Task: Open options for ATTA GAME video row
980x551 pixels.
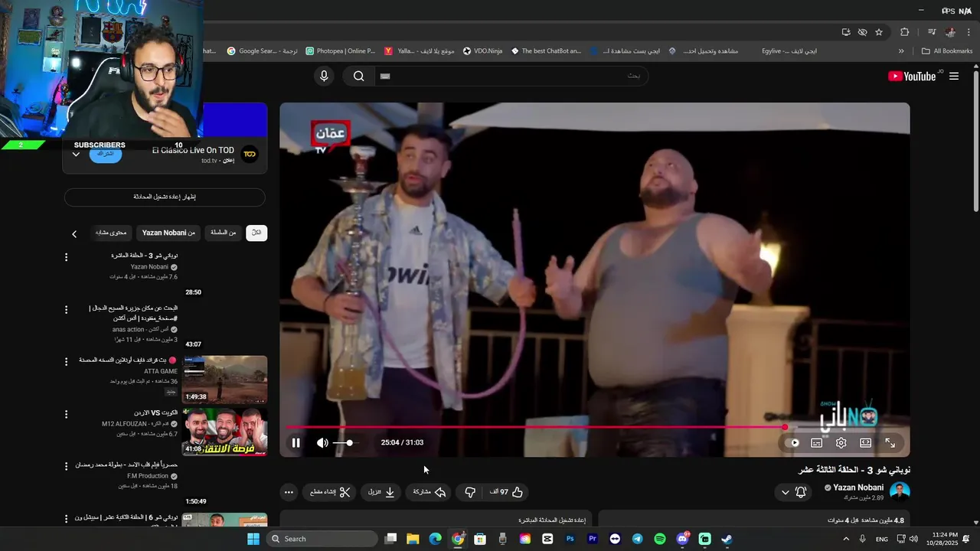Action: (x=66, y=361)
